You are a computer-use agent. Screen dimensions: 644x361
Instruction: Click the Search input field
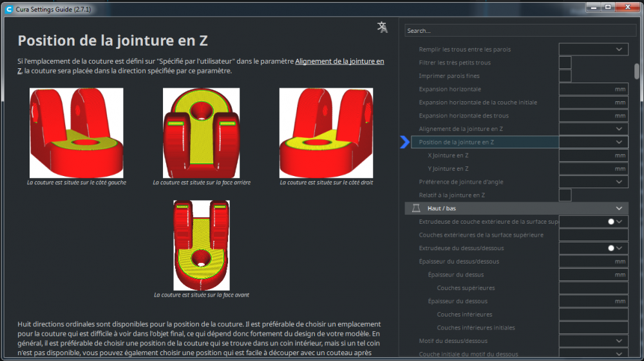click(x=520, y=31)
